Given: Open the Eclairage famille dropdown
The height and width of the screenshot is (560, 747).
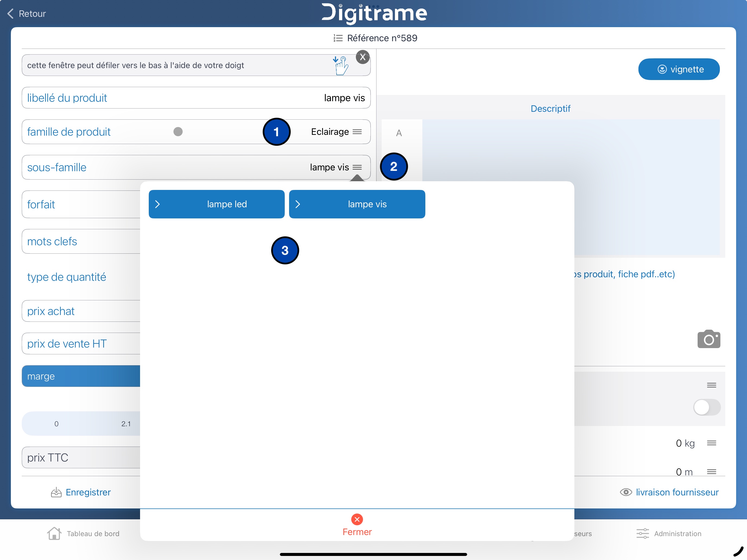Looking at the screenshot, I should tap(336, 132).
